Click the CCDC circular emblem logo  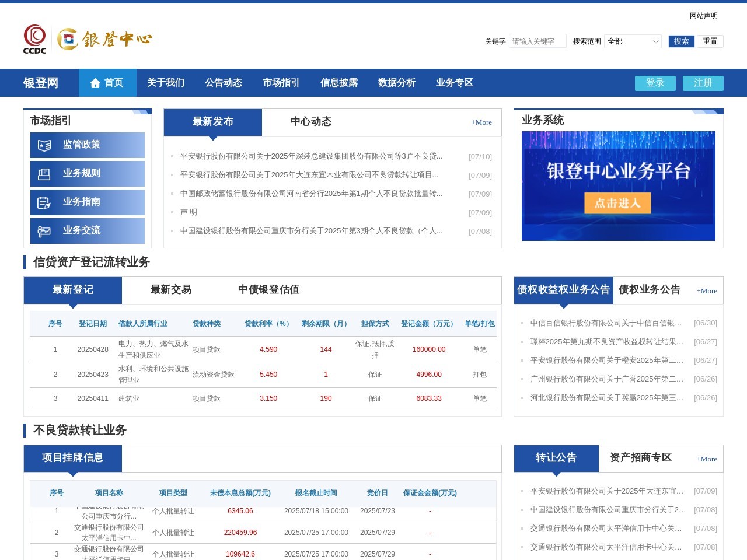coord(35,36)
